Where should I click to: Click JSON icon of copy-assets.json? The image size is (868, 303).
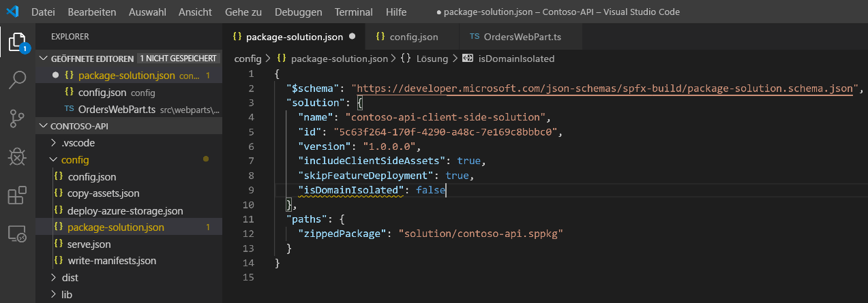click(59, 193)
